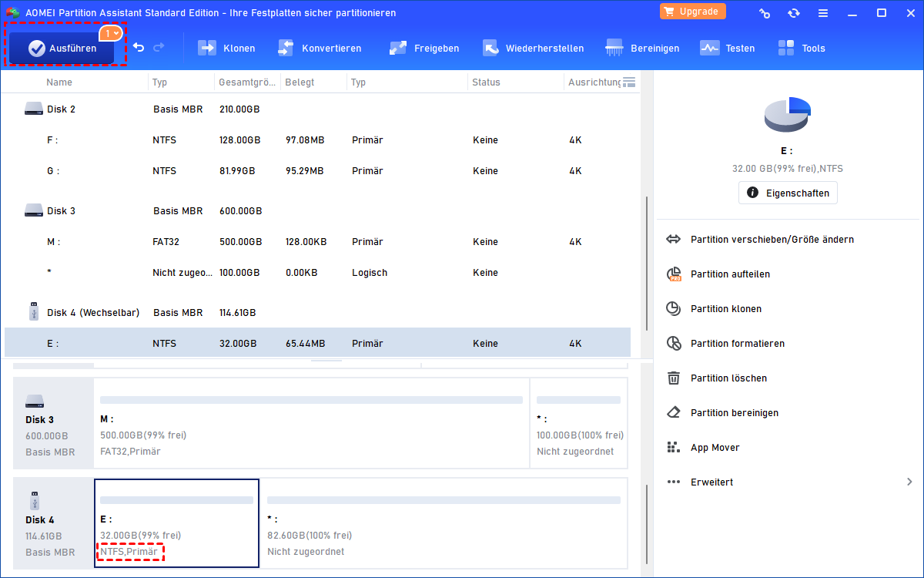The image size is (924, 578).
Task: Select M: 500.00GB partition block
Action: click(x=312, y=422)
